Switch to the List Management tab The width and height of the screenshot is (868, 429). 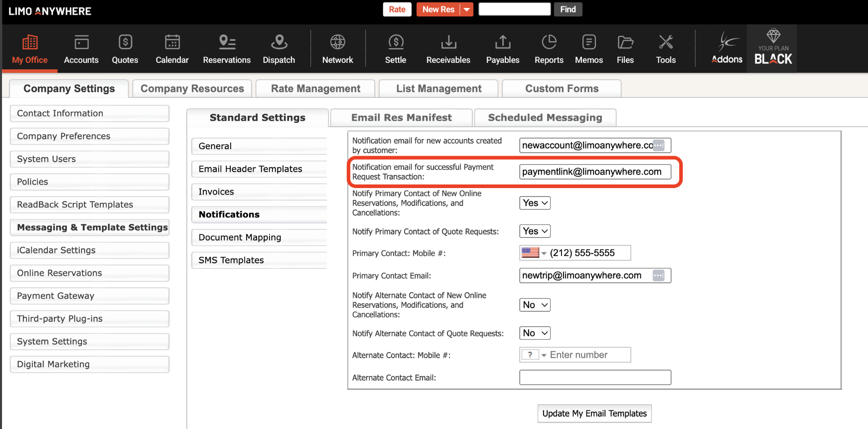click(438, 89)
